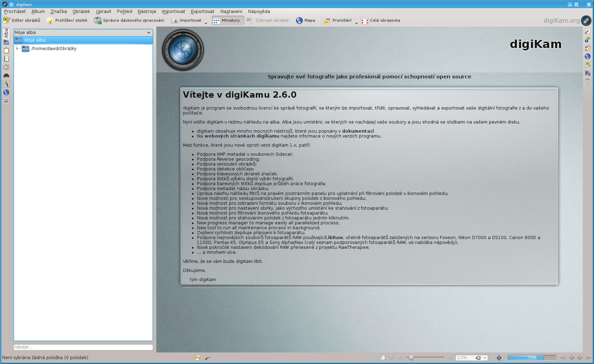Open the Nápověda menu
The height and width of the screenshot is (364, 594).
coord(259,12)
